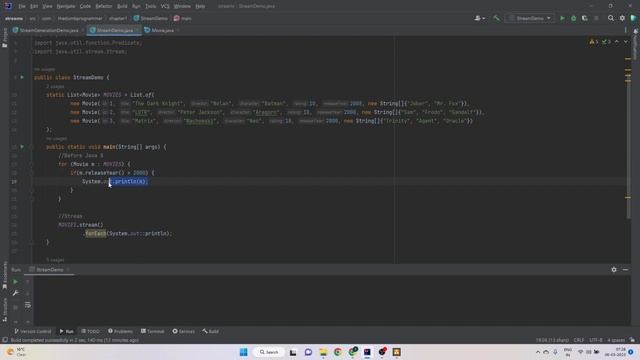640x360 pixels.
Task: Open the Version Control tool window
Action: coord(33,331)
